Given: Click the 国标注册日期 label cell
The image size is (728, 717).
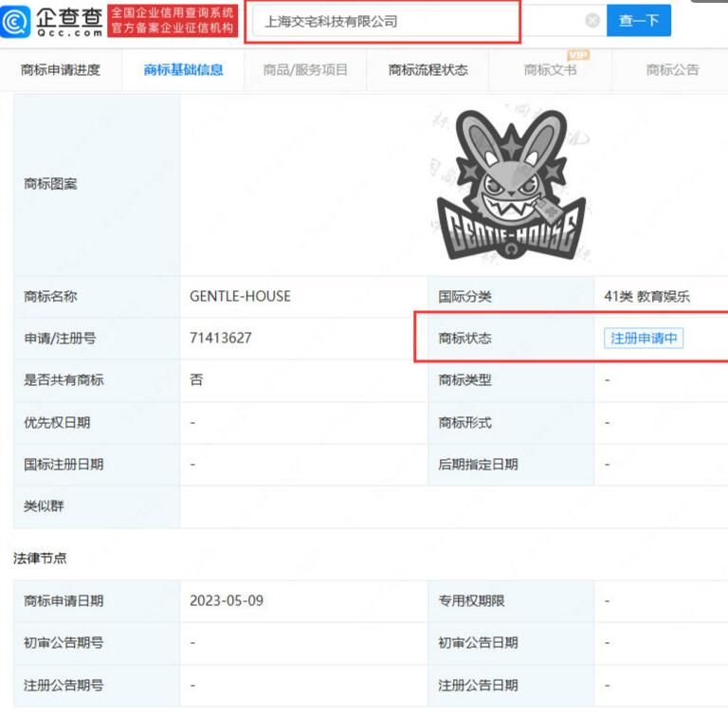Looking at the screenshot, I should point(97,465).
